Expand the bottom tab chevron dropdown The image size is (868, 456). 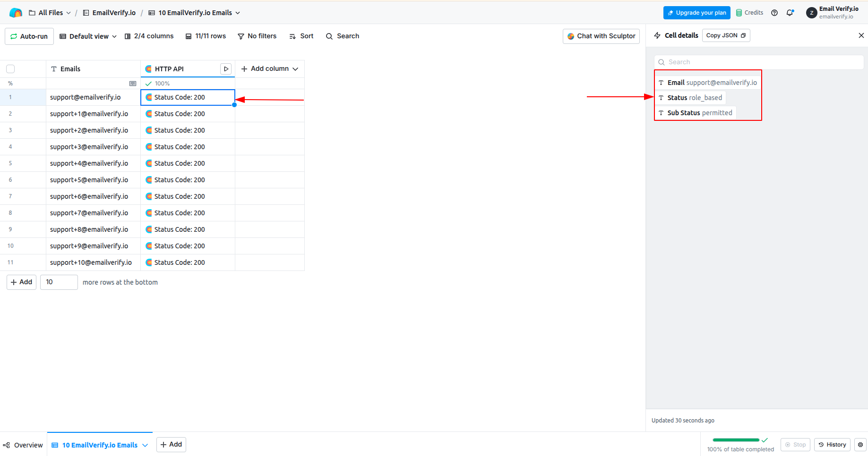(x=145, y=445)
